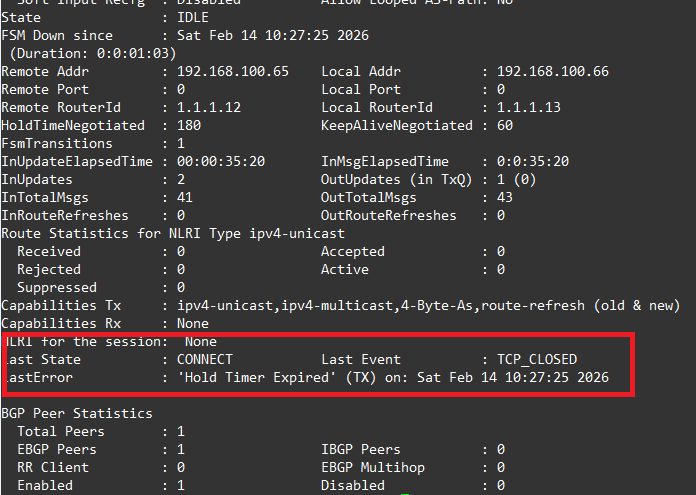Click the Last State CONNECT value
Image resolution: width=696 pixels, height=495 pixels.
205,360
